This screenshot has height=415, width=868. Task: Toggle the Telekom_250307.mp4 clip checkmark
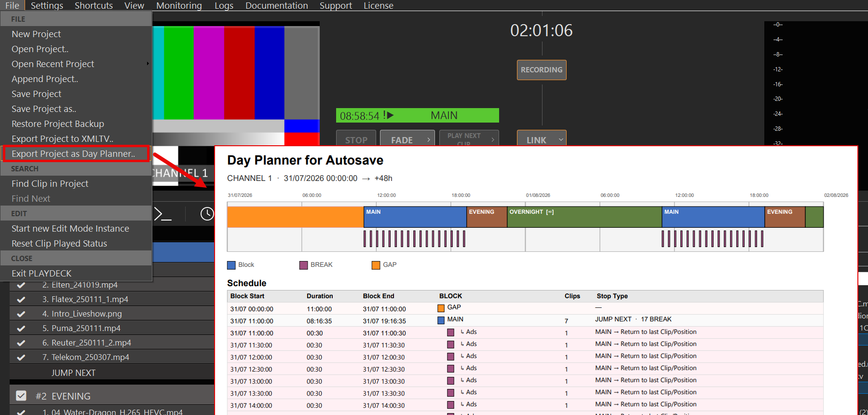[x=21, y=357]
